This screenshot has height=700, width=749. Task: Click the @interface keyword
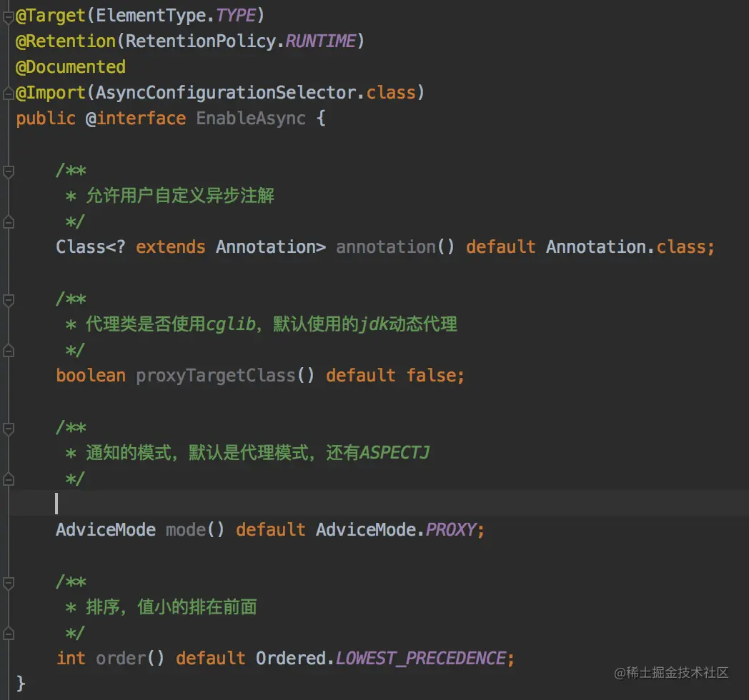(x=136, y=119)
